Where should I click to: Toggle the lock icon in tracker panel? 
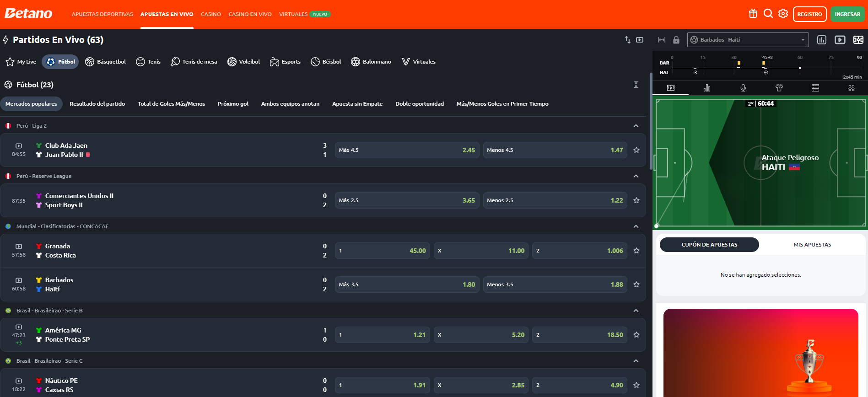coord(676,40)
